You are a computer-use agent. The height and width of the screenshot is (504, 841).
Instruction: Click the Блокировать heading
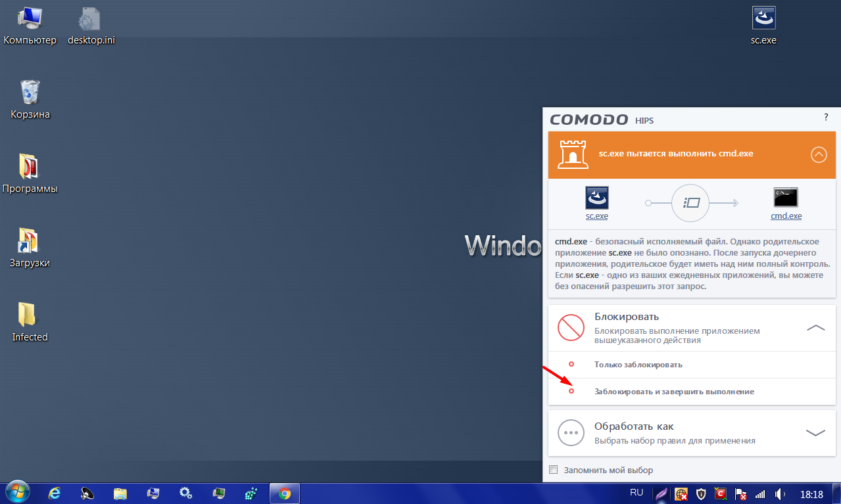[627, 317]
